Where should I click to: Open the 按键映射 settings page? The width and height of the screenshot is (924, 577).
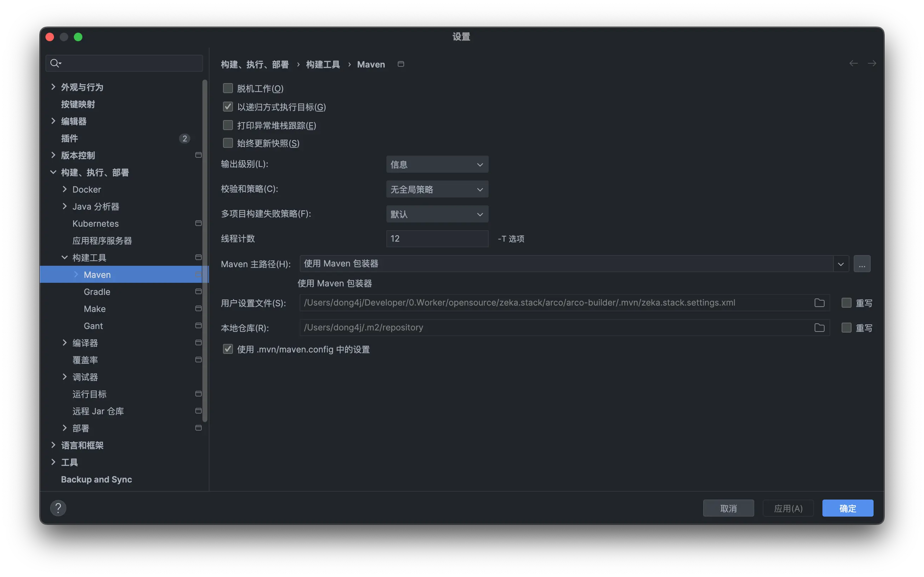click(78, 104)
